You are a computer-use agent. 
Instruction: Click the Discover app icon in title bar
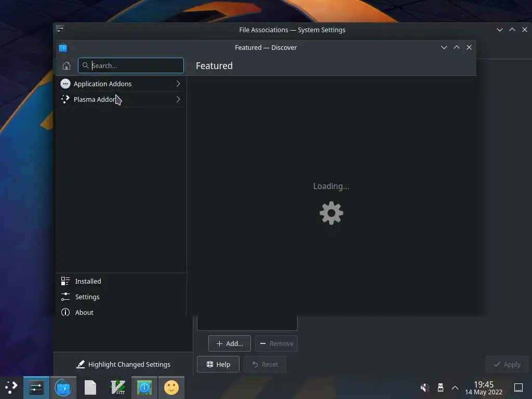coord(63,48)
